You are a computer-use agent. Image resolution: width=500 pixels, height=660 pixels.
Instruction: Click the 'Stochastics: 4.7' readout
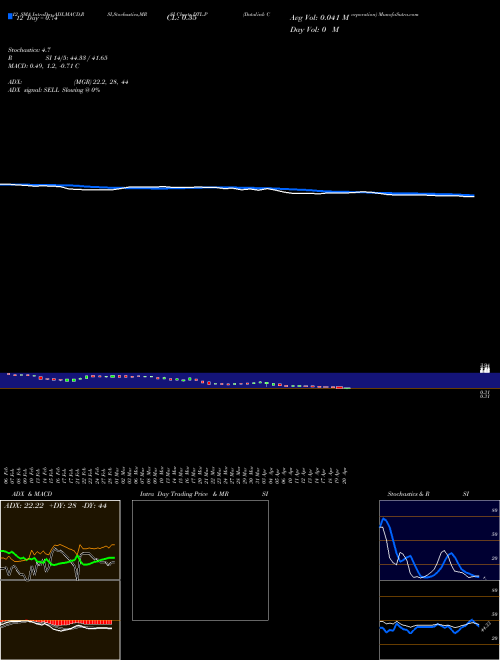click(x=29, y=50)
